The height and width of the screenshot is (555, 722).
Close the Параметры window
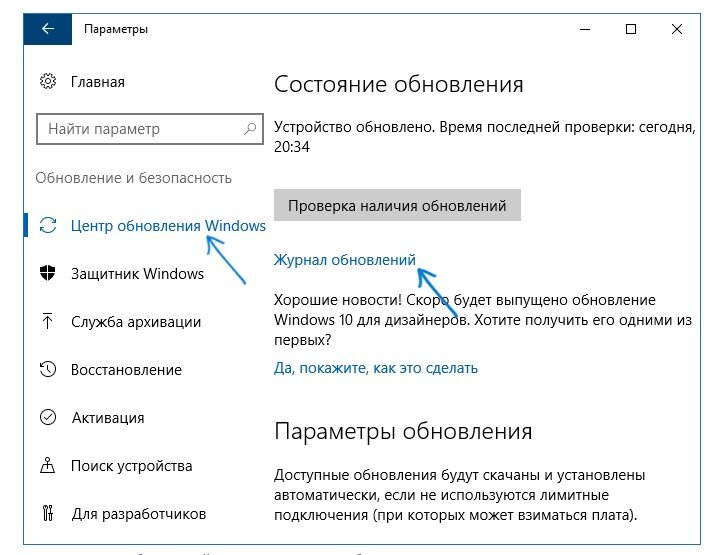(677, 29)
